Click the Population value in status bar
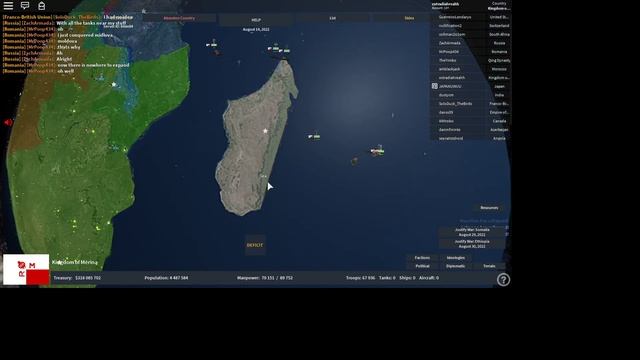The height and width of the screenshot is (360, 640). tap(166, 278)
